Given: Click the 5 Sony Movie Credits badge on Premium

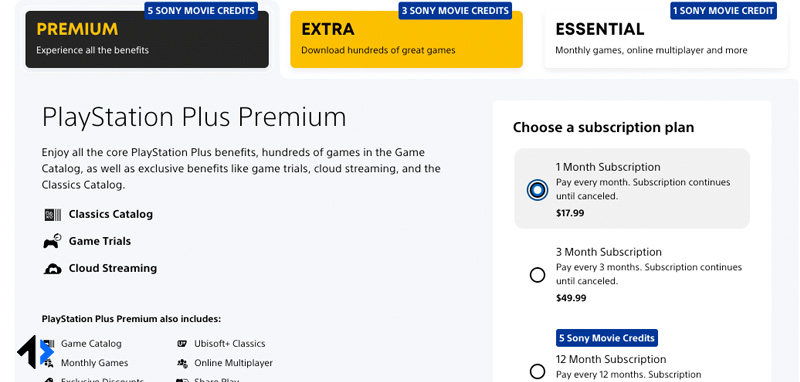Looking at the screenshot, I should 201,11.
